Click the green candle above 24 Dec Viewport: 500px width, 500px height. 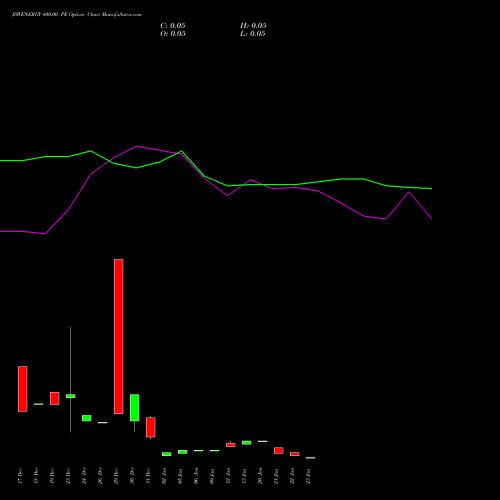pyautogui.click(x=87, y=418)
